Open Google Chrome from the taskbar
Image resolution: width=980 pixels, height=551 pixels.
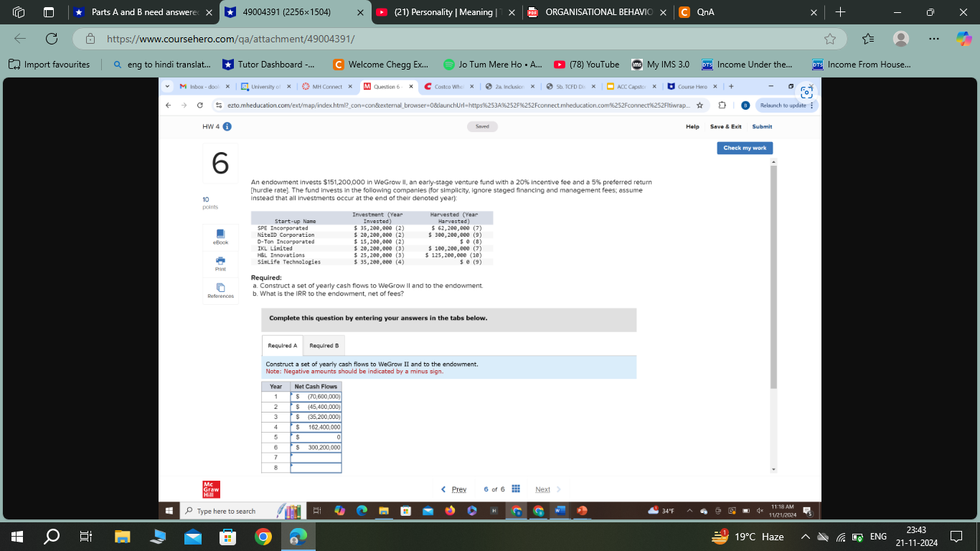(263, 536)
